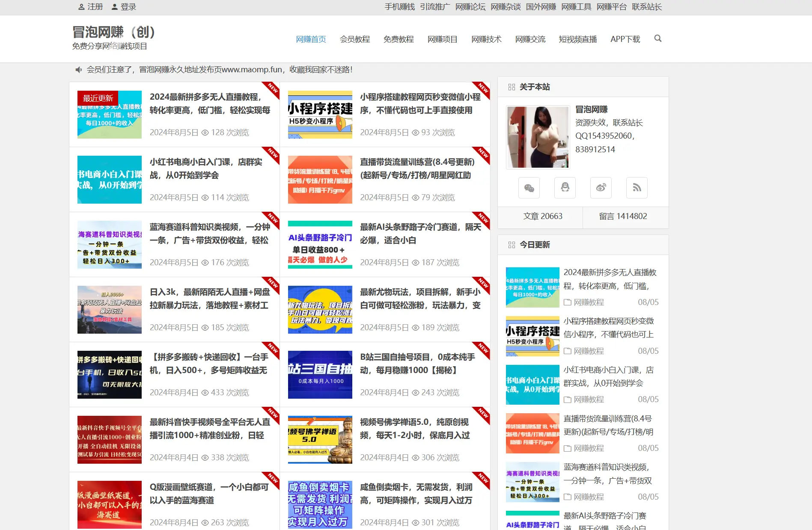This screenshot has width=812, height=530.
Task: Go to APP下载 nav tab
Action: point(625,39)
